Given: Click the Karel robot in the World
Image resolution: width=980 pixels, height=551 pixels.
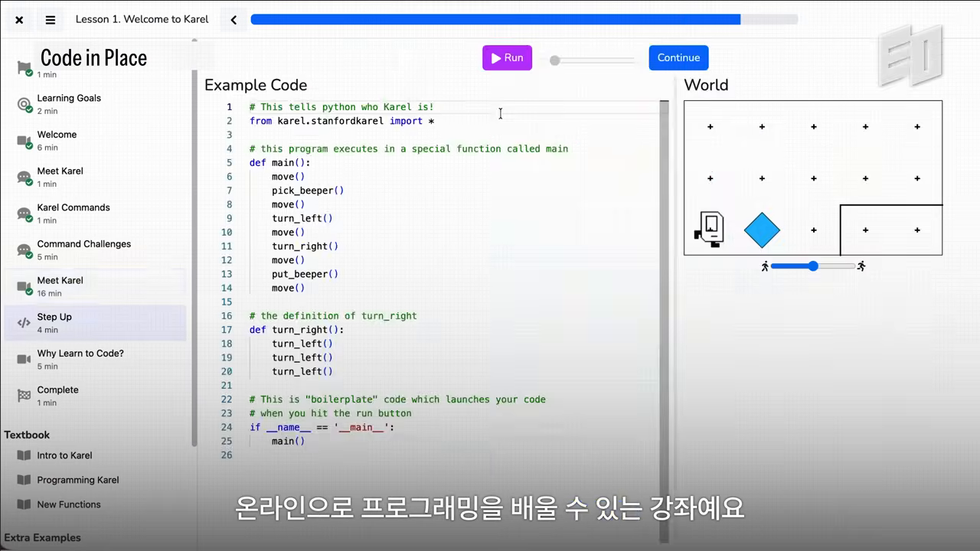Looking at the screenshot, I should click(x=710, y=230).
